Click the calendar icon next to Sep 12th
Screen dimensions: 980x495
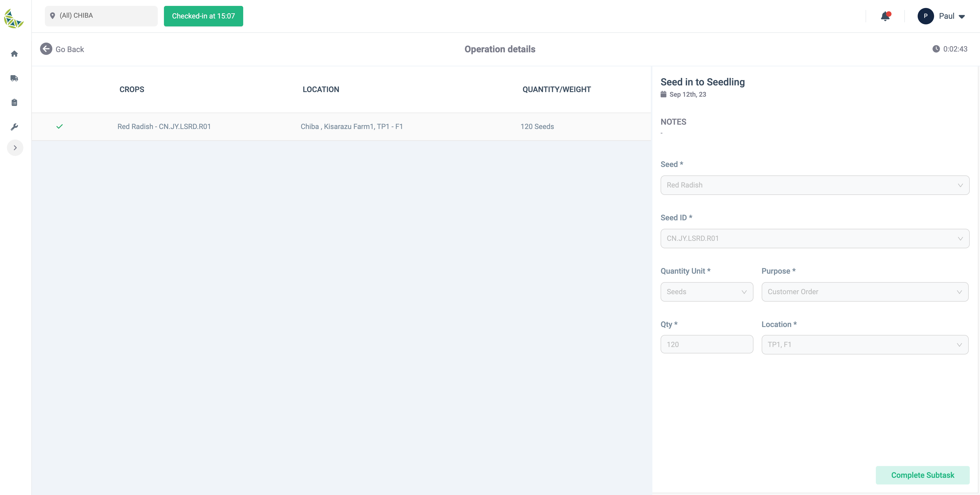[x=663, y=94]
